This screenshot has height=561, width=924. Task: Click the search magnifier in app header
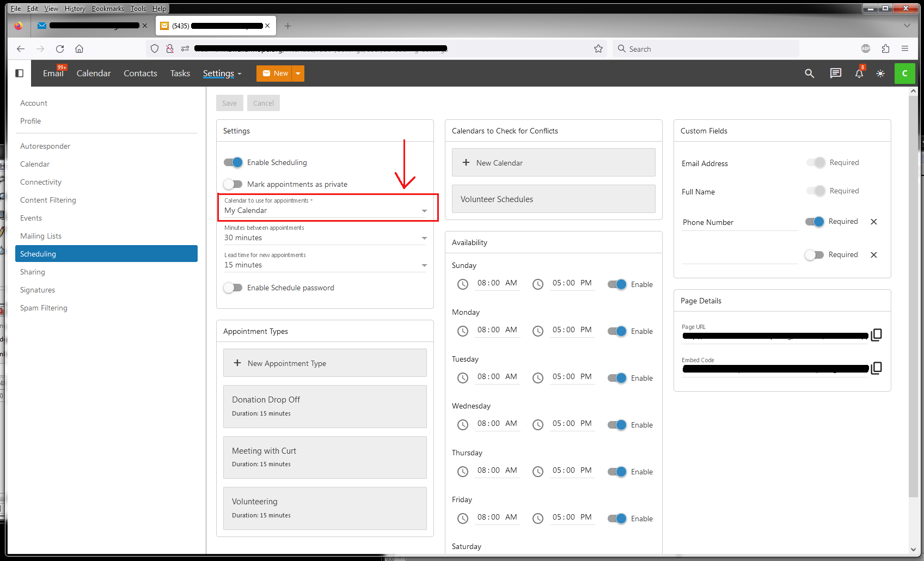(x=810, y=74)
